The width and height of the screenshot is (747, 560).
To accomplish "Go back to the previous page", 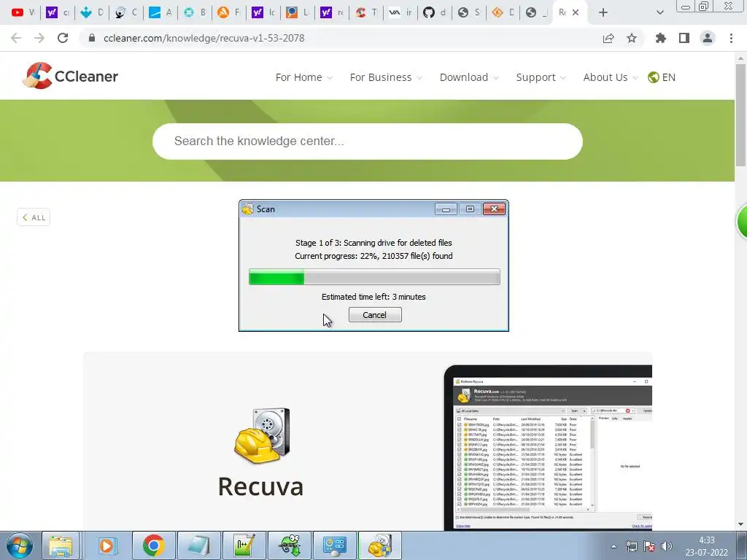I will 16,38.
